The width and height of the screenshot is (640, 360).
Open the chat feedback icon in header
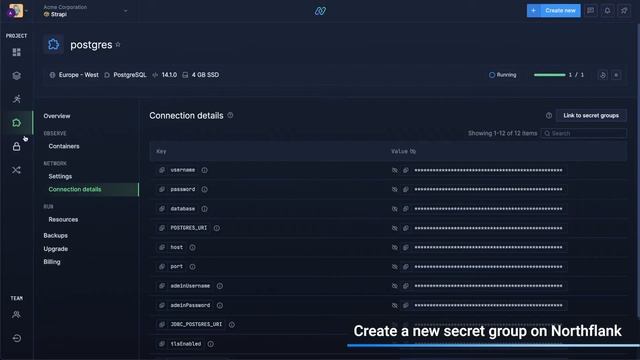pos(590,11)
